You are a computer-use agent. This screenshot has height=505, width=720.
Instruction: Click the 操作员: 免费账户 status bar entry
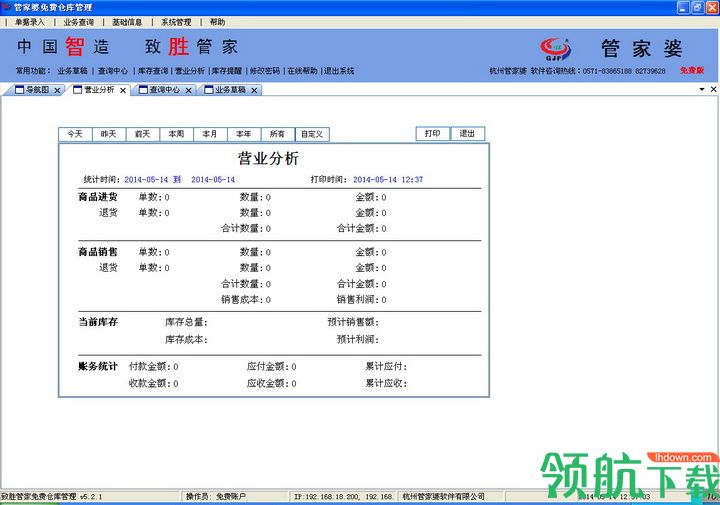click(215, 496)
